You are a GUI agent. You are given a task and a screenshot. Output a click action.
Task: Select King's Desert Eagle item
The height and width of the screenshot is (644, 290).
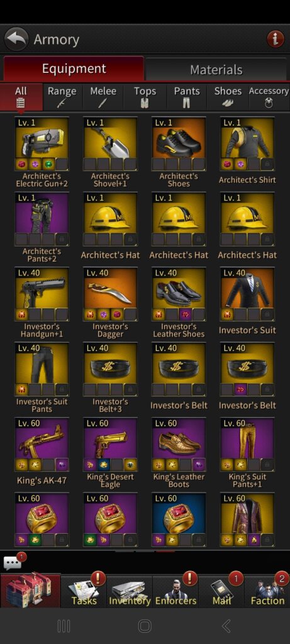(110, 453)
